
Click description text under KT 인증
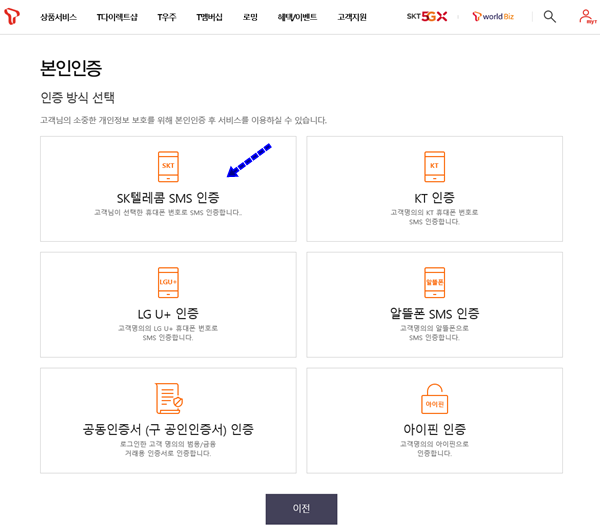434,217
